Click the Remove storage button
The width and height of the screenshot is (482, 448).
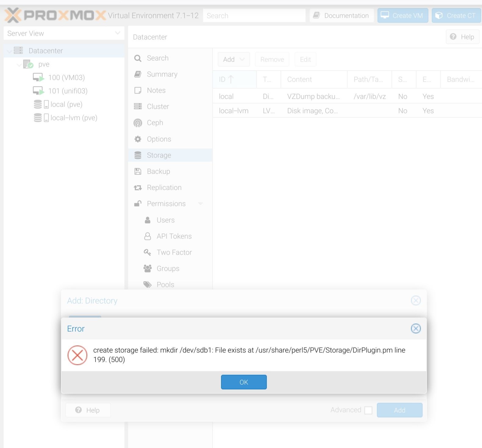click(272, 59)
